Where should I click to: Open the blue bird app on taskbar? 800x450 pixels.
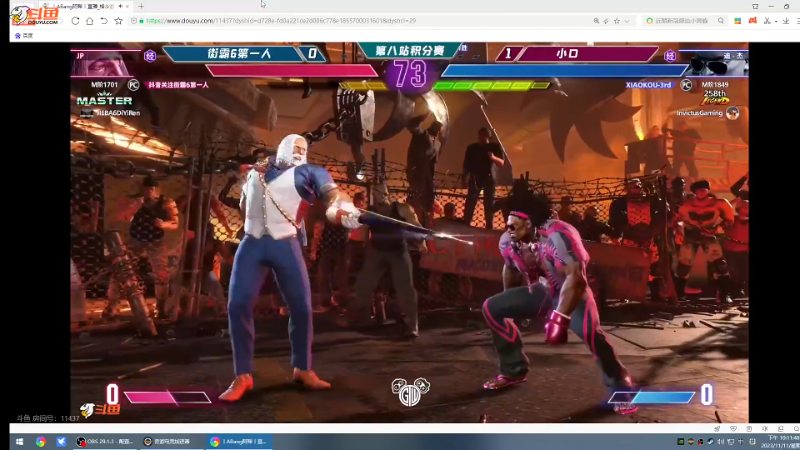61,441
